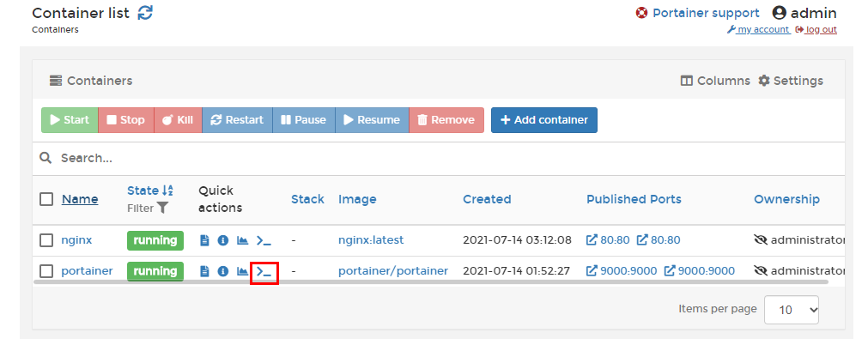The width and height of the screenshot is (868, 351).
Task: Open stats chart icon for nginx
Action: point(242,240)
